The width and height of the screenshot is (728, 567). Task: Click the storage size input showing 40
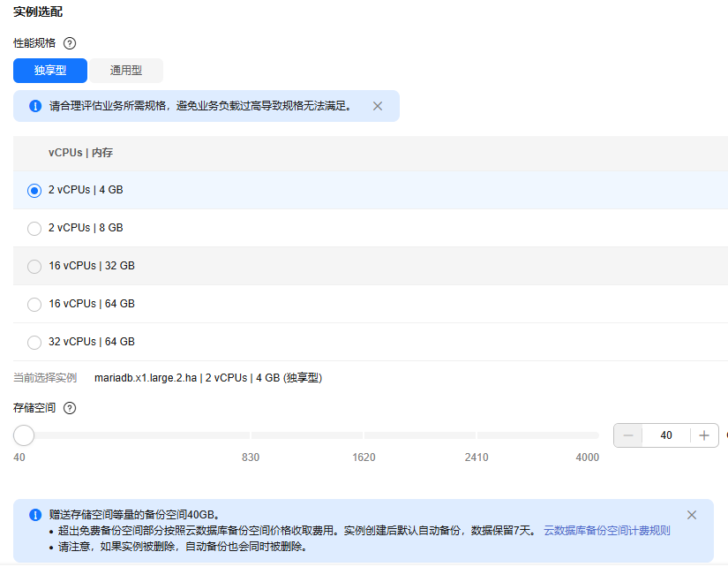coord(666,435)
